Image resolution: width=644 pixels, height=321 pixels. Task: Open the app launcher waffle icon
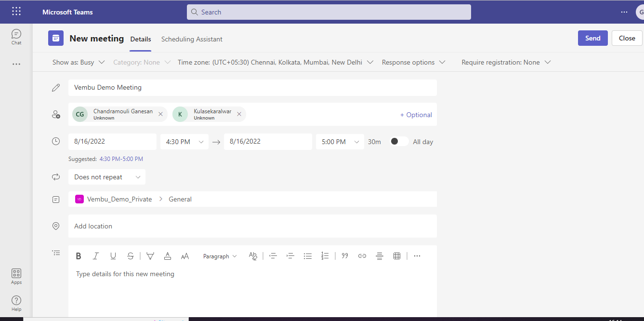pyautogui.click(x=16, y=12)
